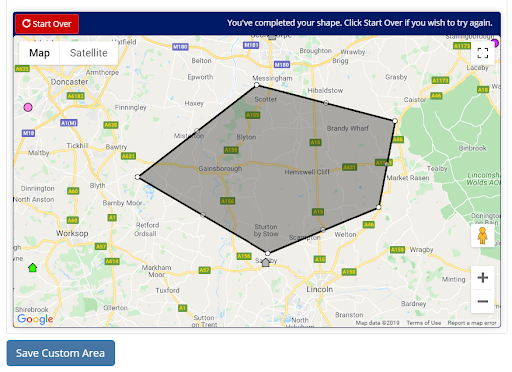Toggle fullscreen map view
The image size is (512, 372).
point(482,53)
